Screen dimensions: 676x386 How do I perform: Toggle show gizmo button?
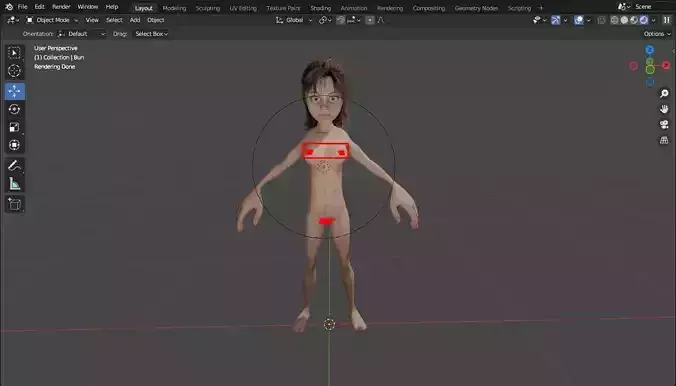pyautogui.click(x=556, y=20)
